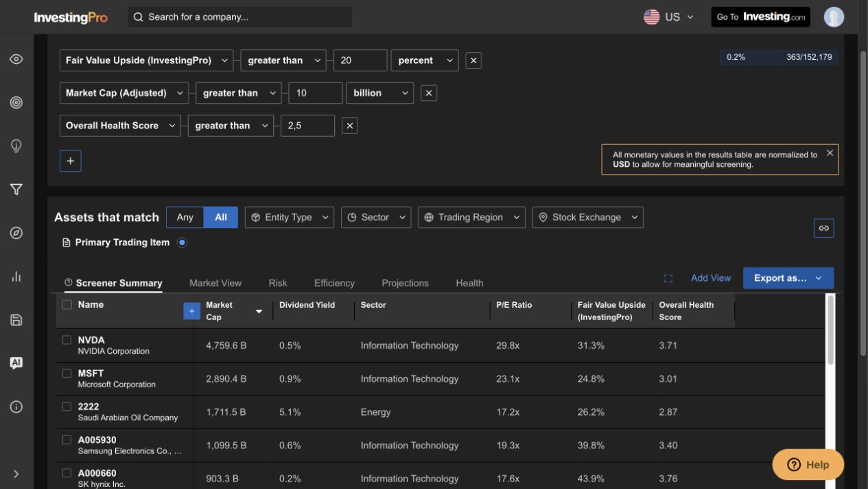Expand the sidebar with the arrow chevron

click(x=16, y=474)
